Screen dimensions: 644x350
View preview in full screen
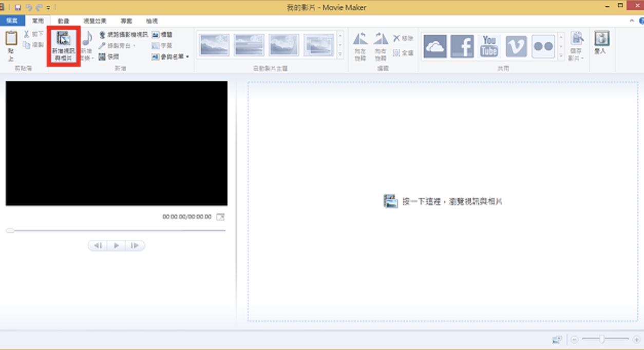click(220, 217)
